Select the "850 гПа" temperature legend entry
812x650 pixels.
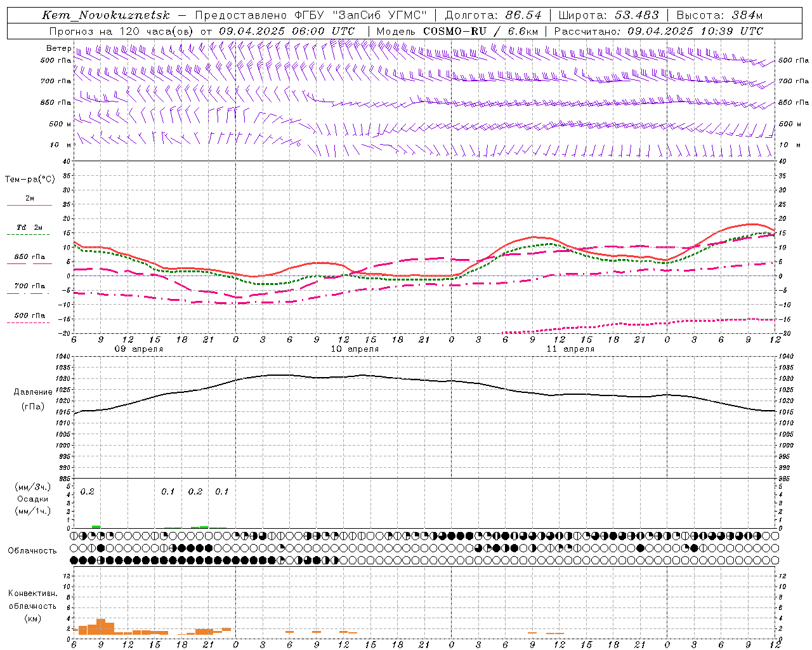tap(29, 257)
